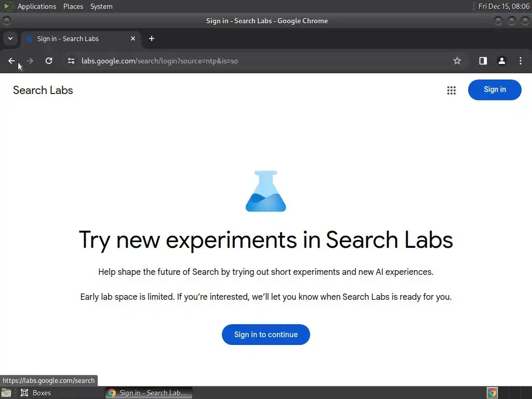
Task: Open a new tab with plus button
Action: click(x=152, y=38)
